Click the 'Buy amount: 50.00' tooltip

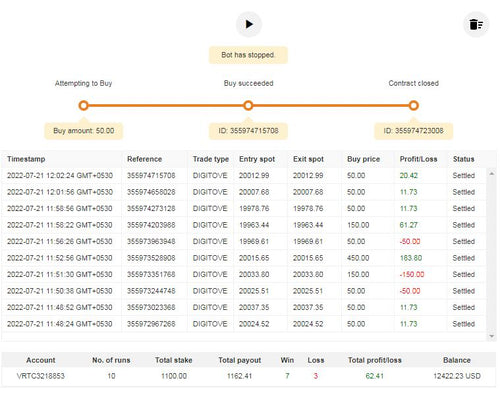(84, 131)
